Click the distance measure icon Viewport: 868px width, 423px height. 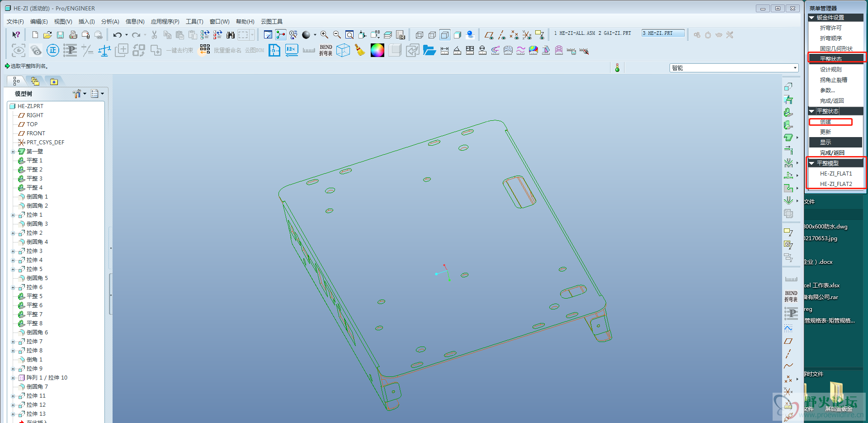tap(444, 51)
